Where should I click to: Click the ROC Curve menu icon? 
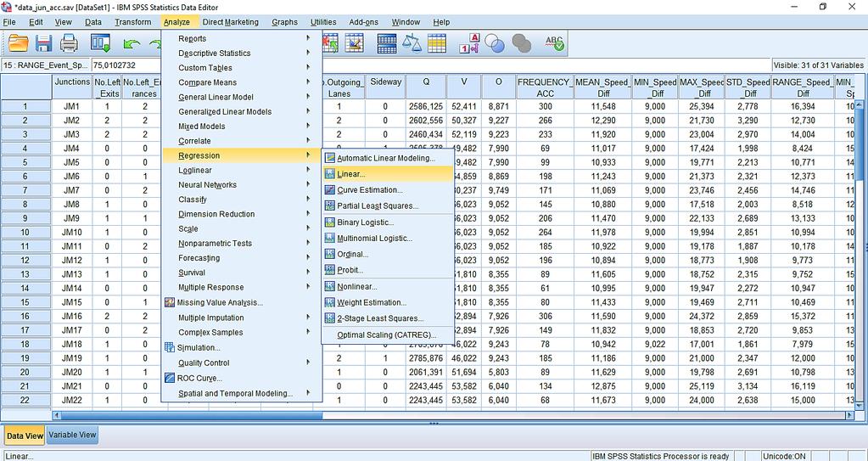tap(170, 378)
